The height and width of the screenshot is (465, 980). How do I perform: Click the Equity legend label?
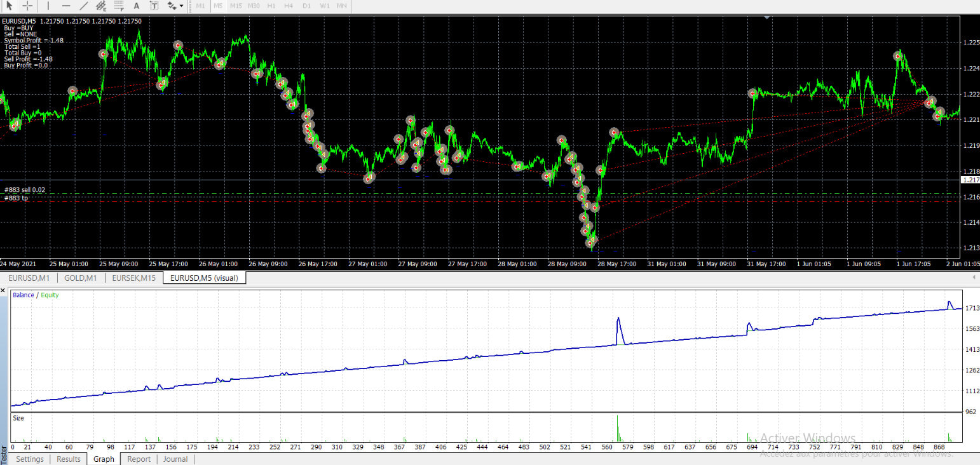[49, 295]
